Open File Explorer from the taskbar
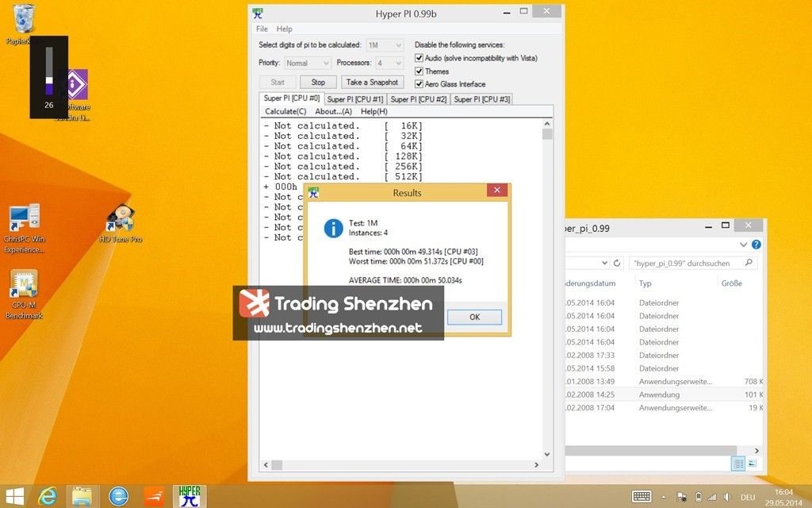The image size is (812, 508). [82, 496]
